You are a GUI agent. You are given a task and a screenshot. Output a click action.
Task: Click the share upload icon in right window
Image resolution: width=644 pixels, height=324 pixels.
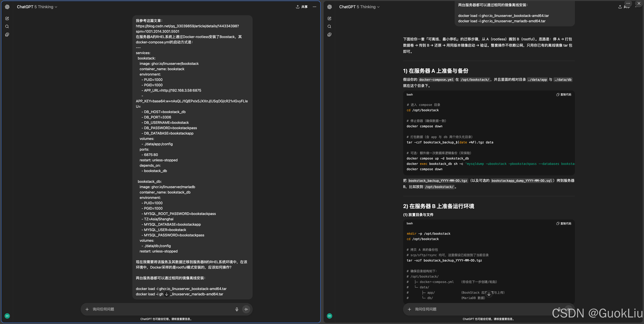[x=620, y=7]
